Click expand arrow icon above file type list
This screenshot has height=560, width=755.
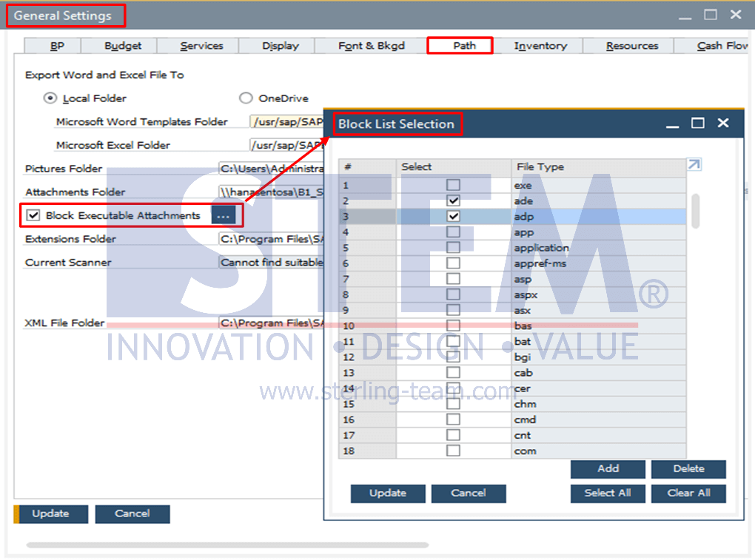tap(694, 164)
